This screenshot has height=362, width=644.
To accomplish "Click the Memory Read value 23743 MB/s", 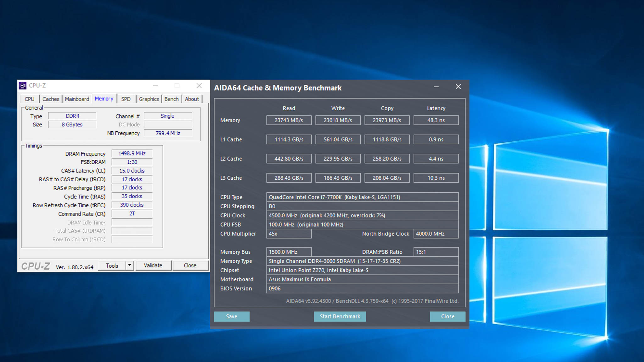I will coord(289,120).
